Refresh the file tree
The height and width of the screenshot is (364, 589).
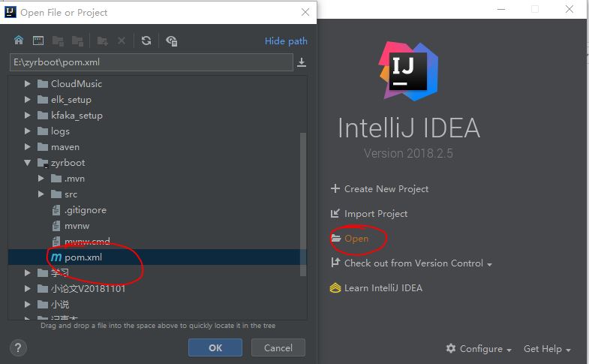146,41
